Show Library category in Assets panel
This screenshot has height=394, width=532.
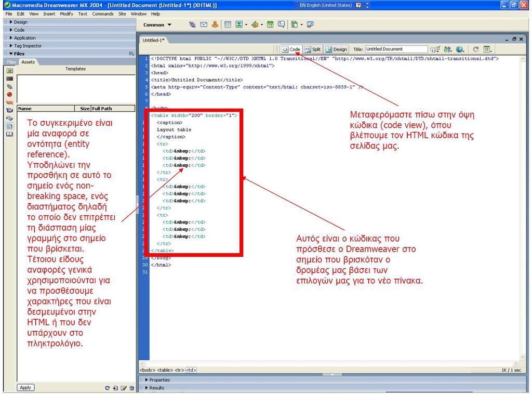point(9,134)
